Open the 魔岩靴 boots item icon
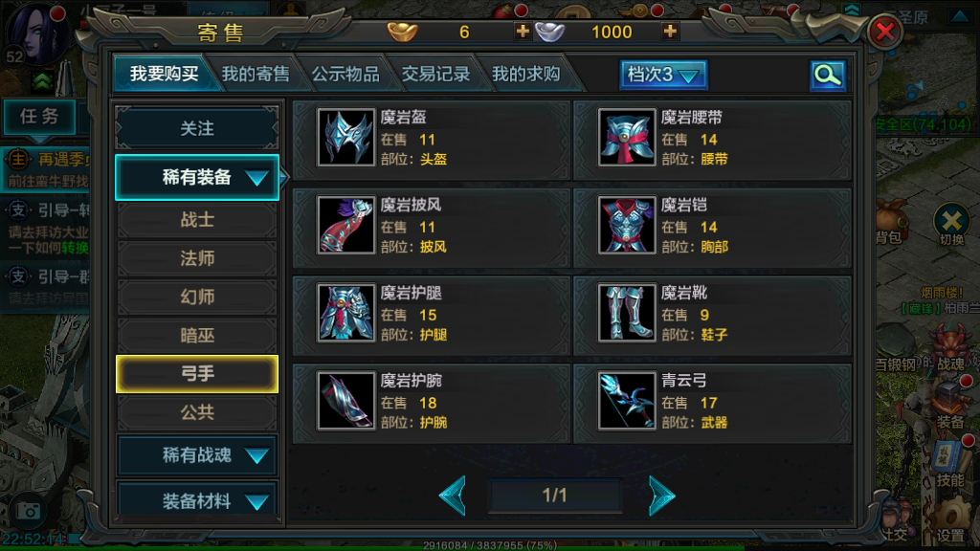The width and height of the screenshot is (980, 551). tap(626, 313)
